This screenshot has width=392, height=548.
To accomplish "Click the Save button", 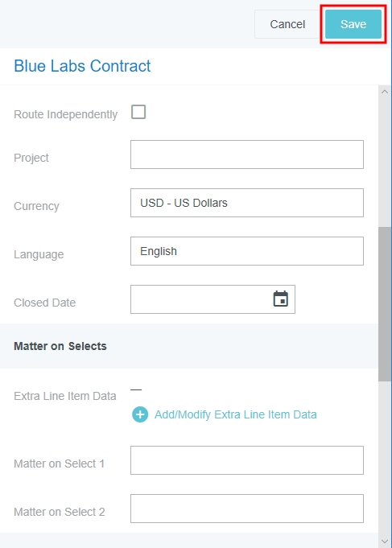I will pos(353,24).
